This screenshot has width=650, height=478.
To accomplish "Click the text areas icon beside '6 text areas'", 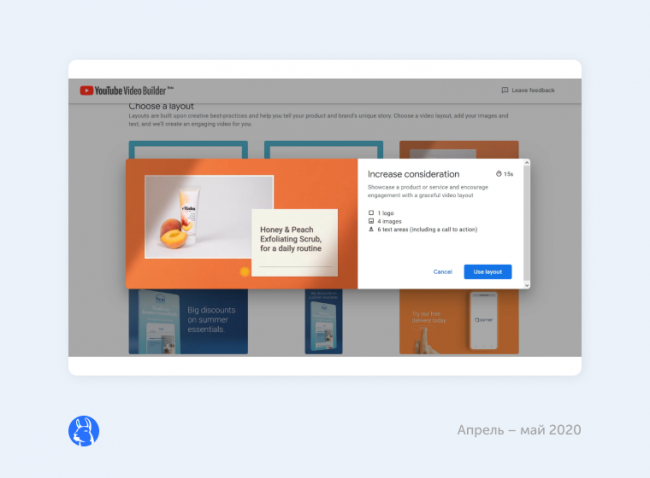I will (x=371, y=229).
